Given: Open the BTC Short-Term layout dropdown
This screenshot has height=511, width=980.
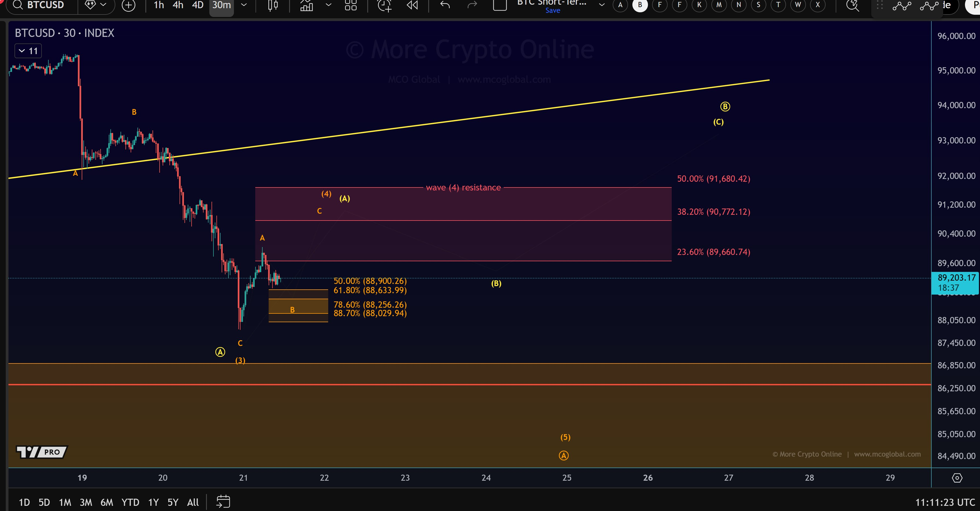Looking at the screenshot, I should pos(602,5).
